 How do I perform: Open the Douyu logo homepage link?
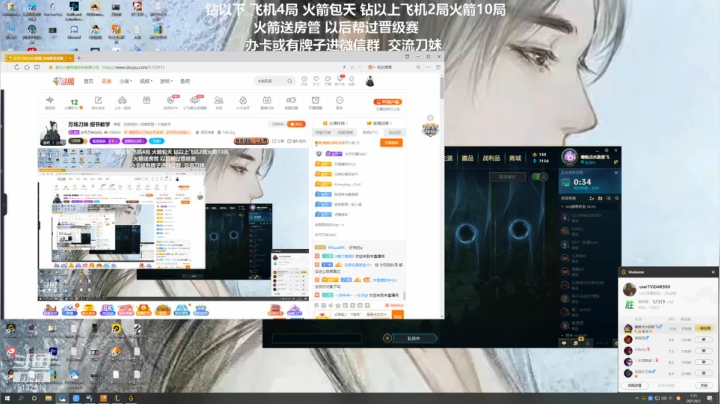point(63,81)
